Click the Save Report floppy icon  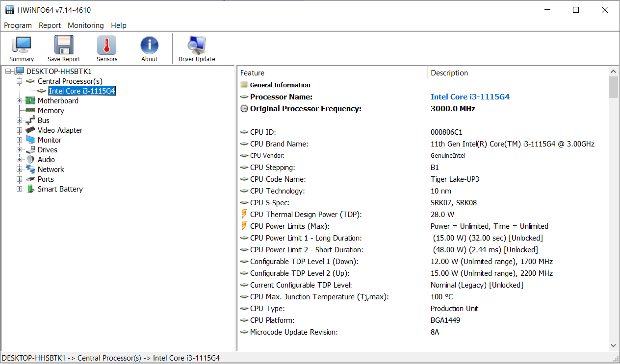(x=64, y=46)
